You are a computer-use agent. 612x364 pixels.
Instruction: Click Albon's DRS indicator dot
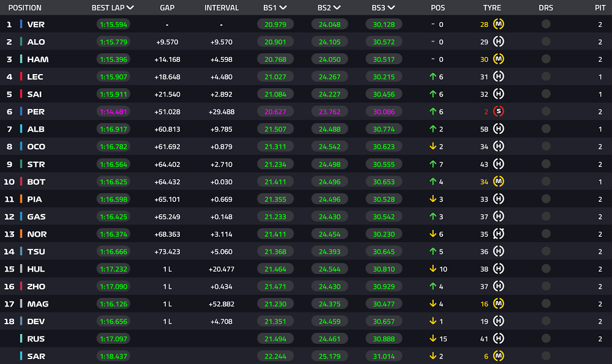(546, 129)
